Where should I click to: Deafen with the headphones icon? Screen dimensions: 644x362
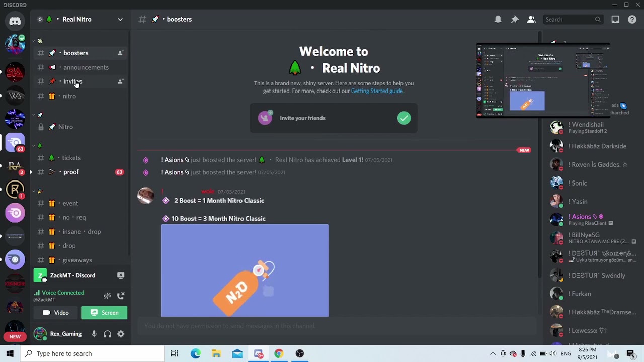[107, 334]
